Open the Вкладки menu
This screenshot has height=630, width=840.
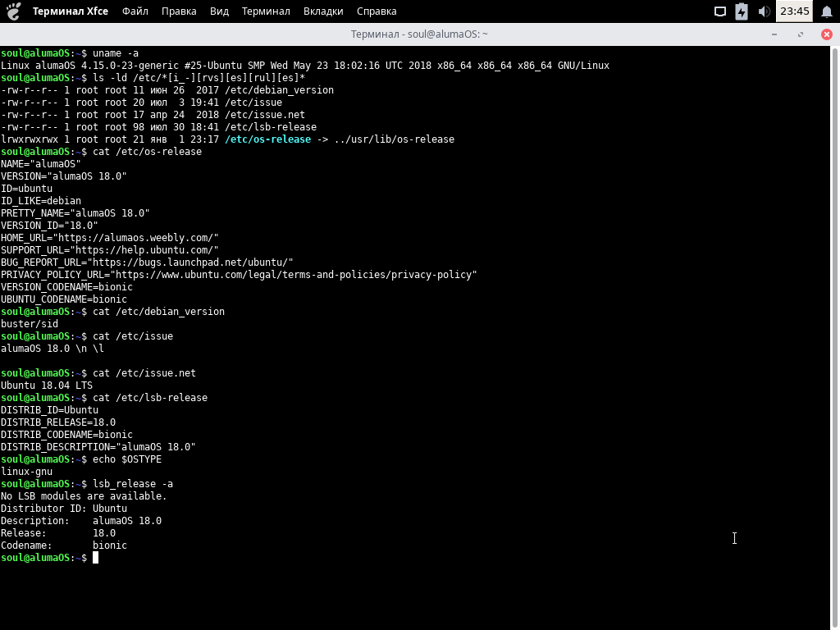[x=323, y=11]
